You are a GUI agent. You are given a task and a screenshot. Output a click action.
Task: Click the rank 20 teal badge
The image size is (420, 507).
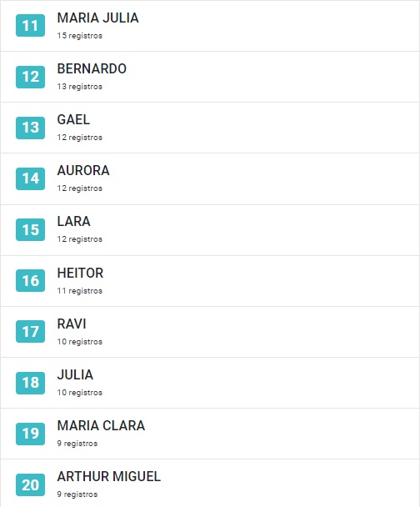30,484
